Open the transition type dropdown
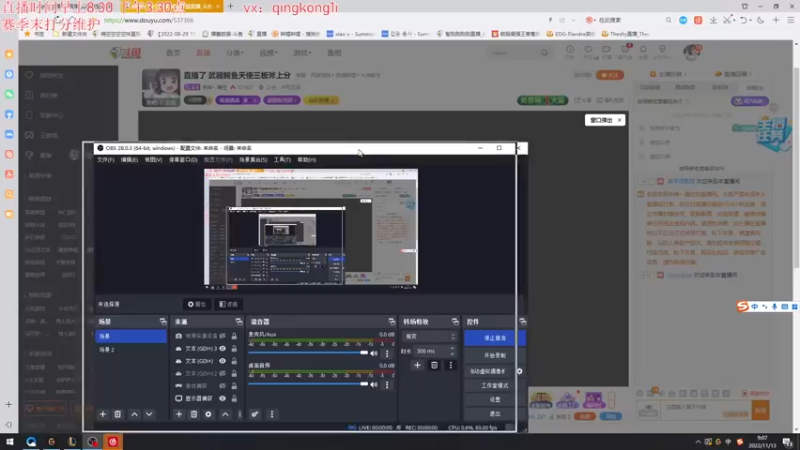 pyautogui.click(x=430, y=336)
